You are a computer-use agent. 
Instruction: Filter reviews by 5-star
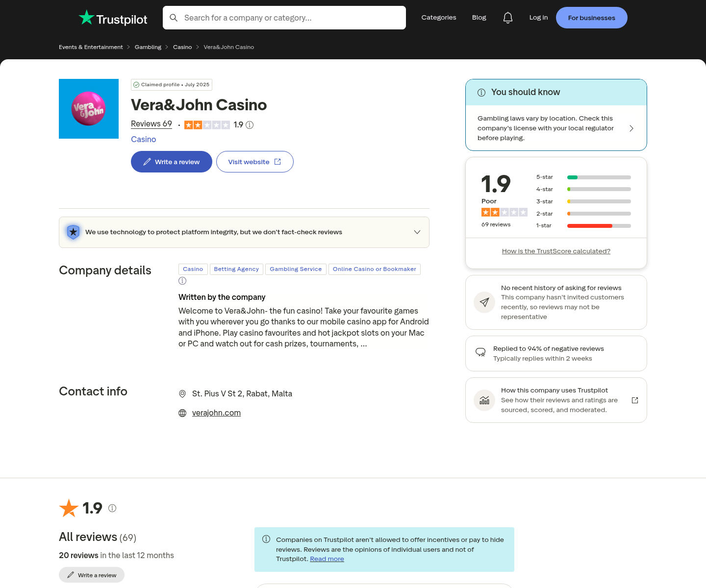(583, 177)
